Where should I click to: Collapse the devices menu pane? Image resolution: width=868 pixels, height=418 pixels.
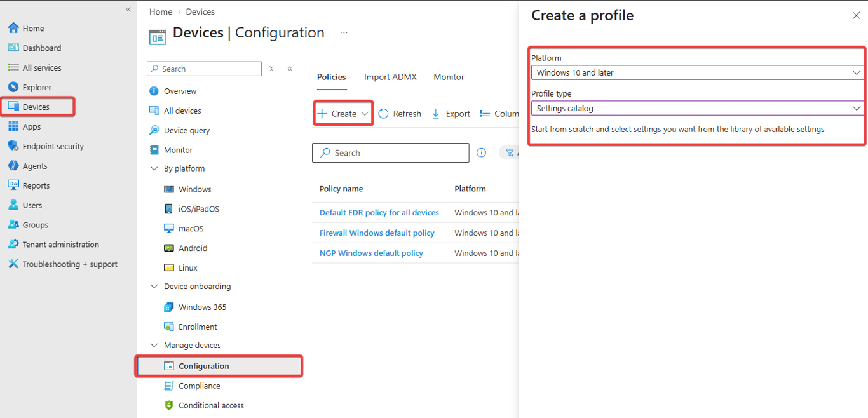(290, 69)
